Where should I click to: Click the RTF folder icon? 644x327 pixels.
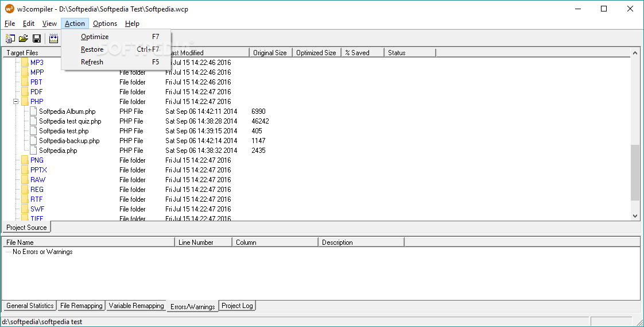pyautogui.click(x=24, y=199)
